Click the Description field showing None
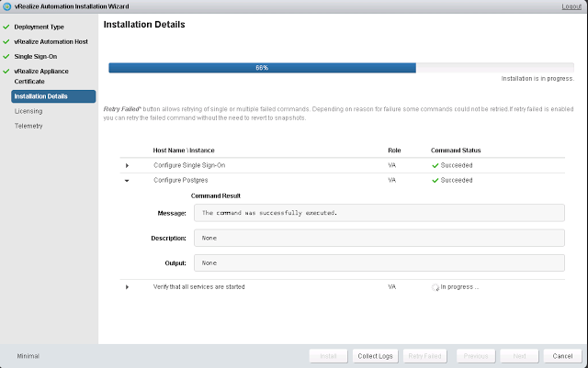This screenshot has width=588, height=368. 379,238
